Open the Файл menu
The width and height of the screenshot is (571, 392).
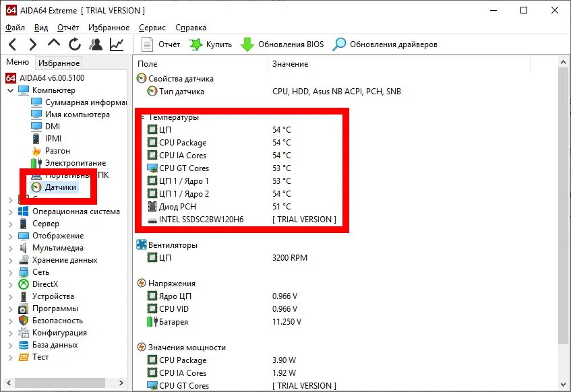tap(16, 28)
